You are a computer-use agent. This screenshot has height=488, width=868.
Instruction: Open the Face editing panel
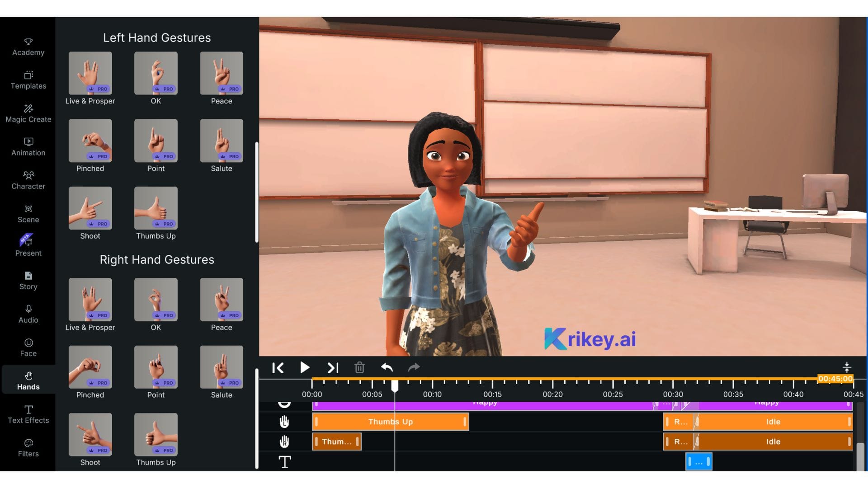tap(28, 347)
